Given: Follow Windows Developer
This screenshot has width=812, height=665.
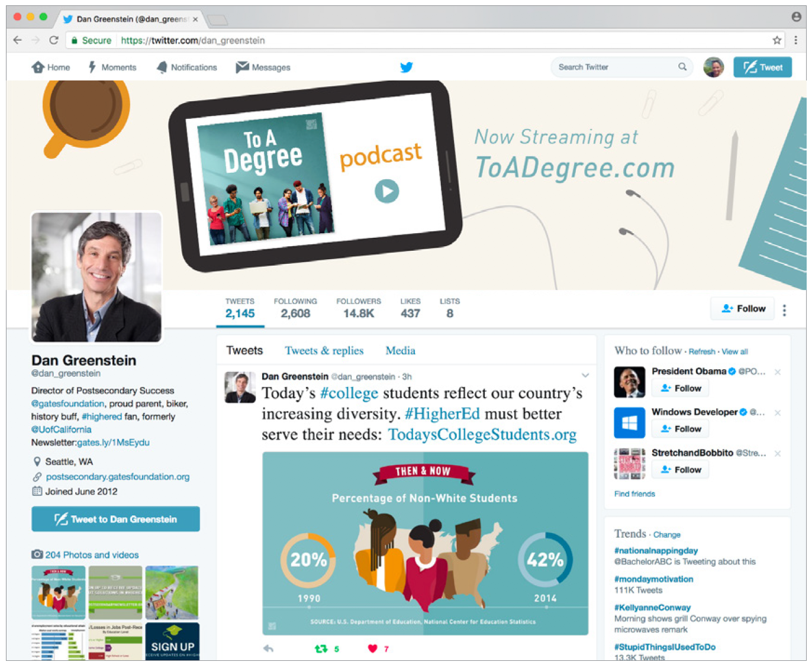Looking at the screenshot, I should 681,429.
